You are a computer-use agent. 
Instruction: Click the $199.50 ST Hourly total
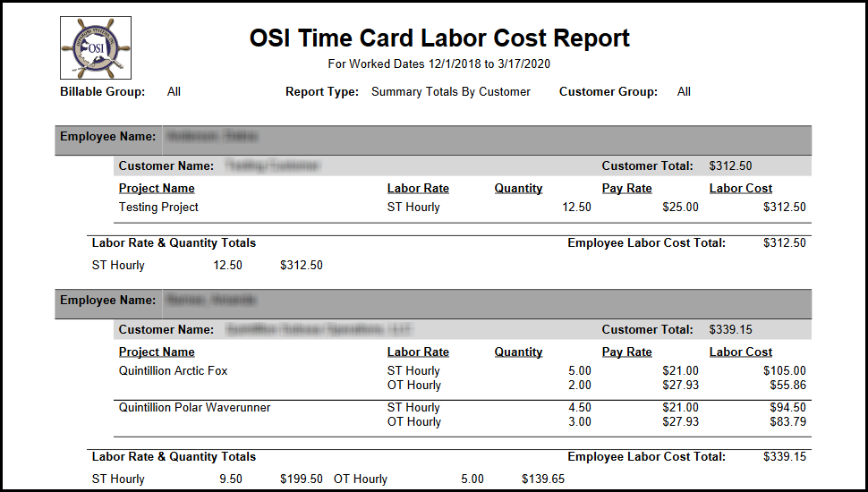302,479
